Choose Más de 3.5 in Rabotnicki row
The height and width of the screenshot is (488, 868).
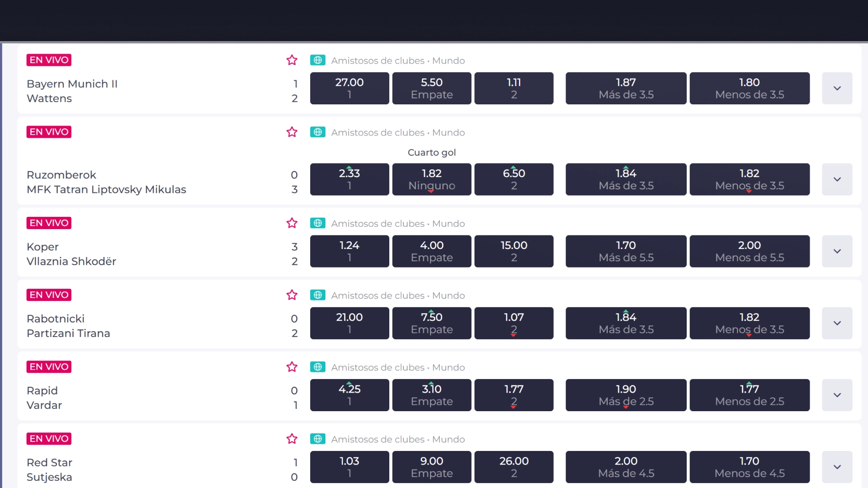(x=626, y=323)
